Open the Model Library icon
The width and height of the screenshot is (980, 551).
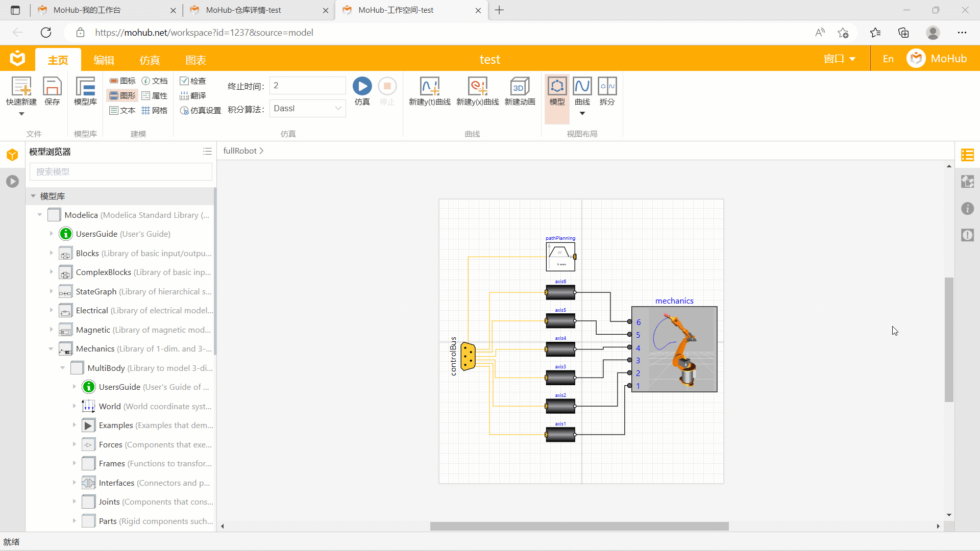(85, 86)
